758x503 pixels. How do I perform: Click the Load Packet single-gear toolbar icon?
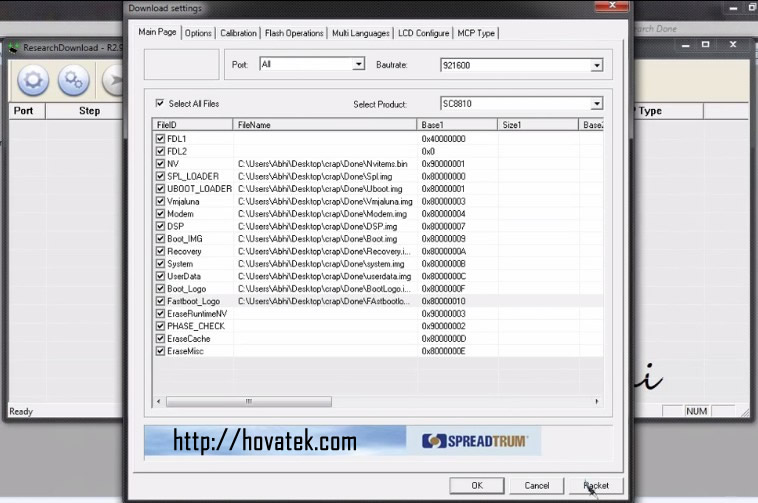pos(33,80)
